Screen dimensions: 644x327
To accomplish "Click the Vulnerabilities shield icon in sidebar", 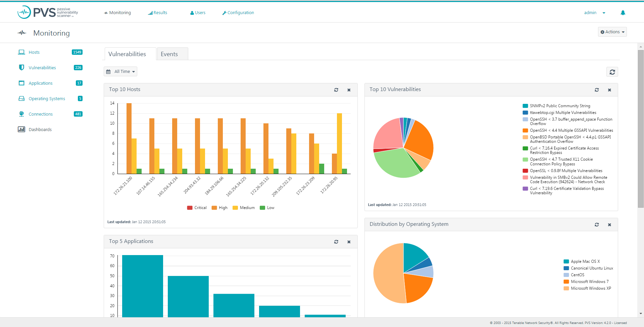I will pos(21,68).
